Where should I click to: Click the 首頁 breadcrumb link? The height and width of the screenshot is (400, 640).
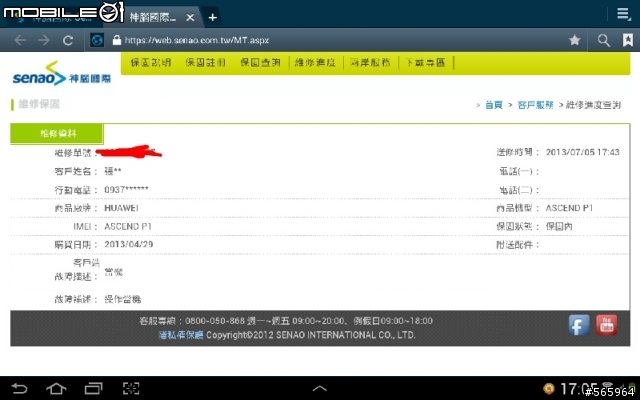[493, 105]
